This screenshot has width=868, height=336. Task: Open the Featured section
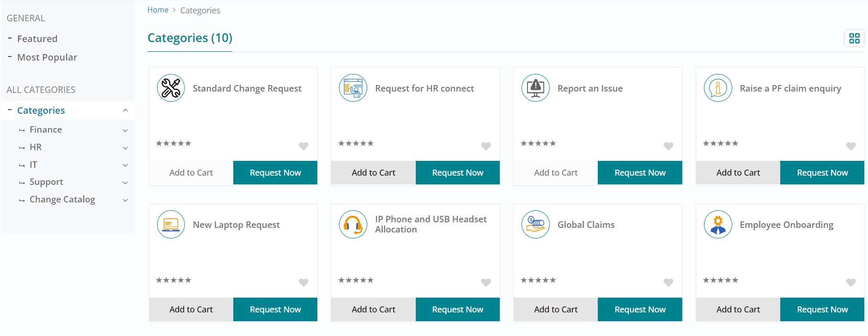[37, 39]
